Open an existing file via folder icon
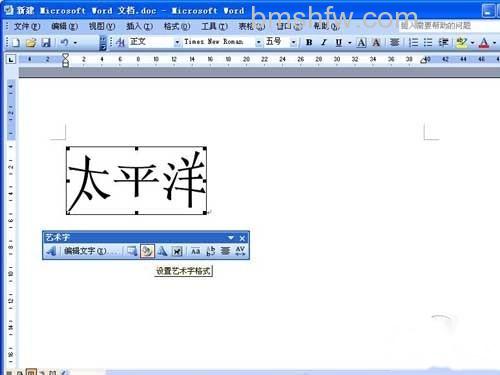The image size is (500, 375). [31, 42]
